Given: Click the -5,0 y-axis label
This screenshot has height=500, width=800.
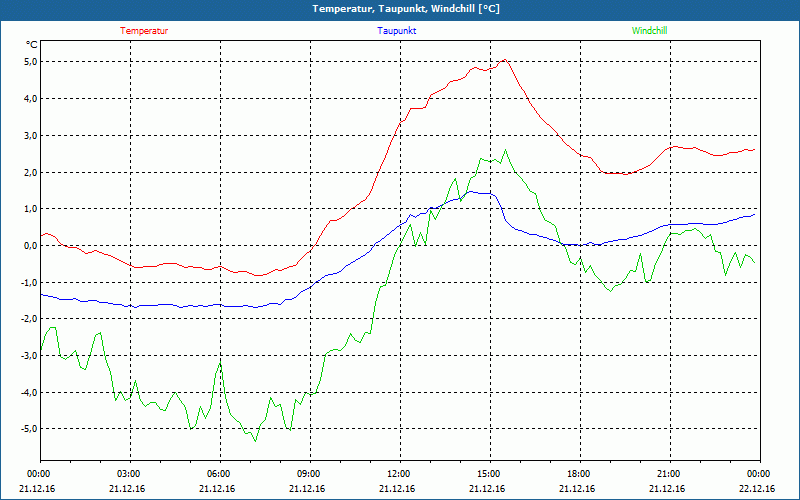Looking at the screenshot, I should (29, 429).
